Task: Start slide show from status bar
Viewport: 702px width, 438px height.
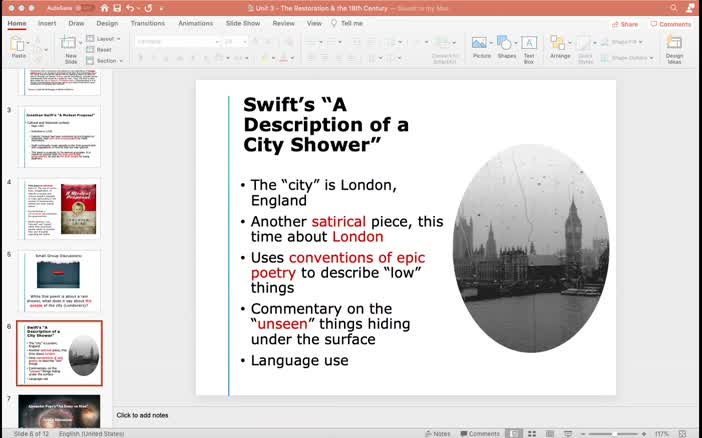Action: pos(568,434)
